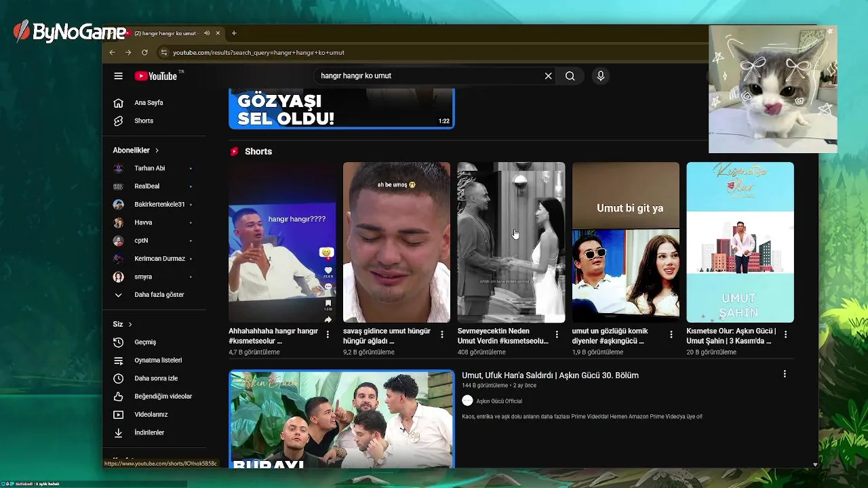Viewport: 868px width, 488px height.
Task: Click the magnifier search button
Action: coord(570,76)
